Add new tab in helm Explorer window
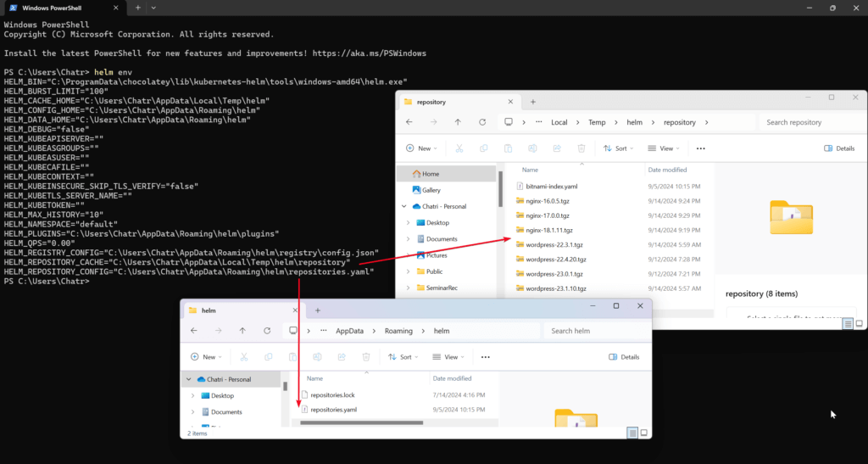Viewport: 868px width, 464px height. (318, 310)
